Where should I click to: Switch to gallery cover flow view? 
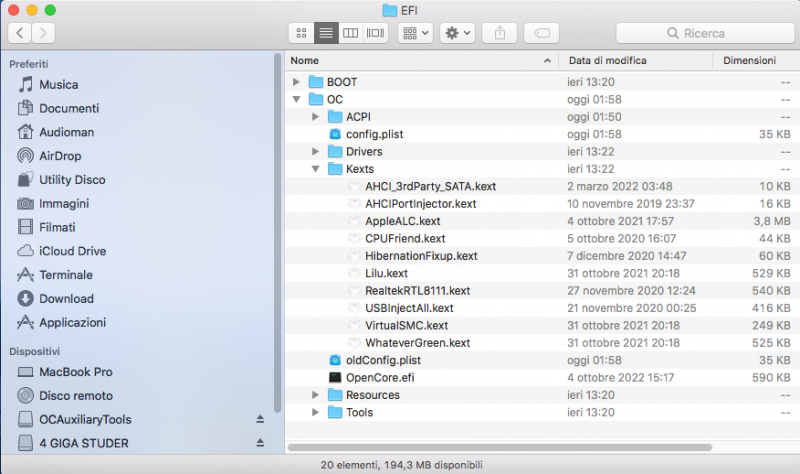(375, 33)
